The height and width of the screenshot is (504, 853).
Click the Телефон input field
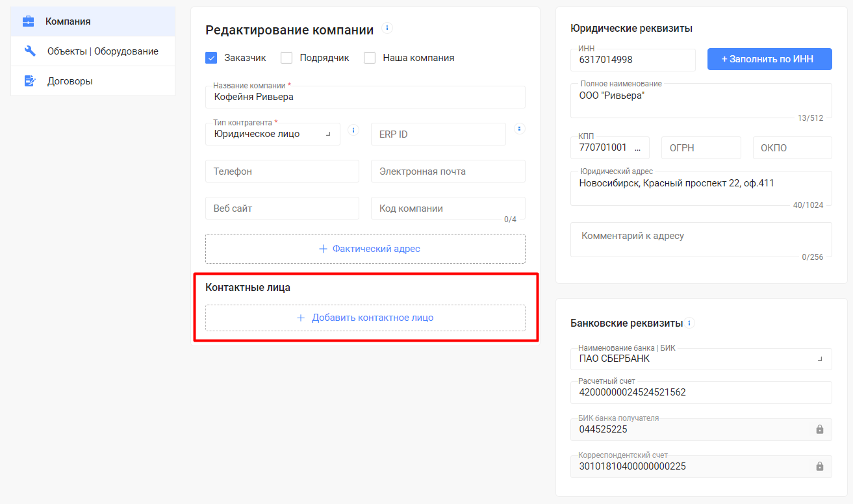(282, 171)
